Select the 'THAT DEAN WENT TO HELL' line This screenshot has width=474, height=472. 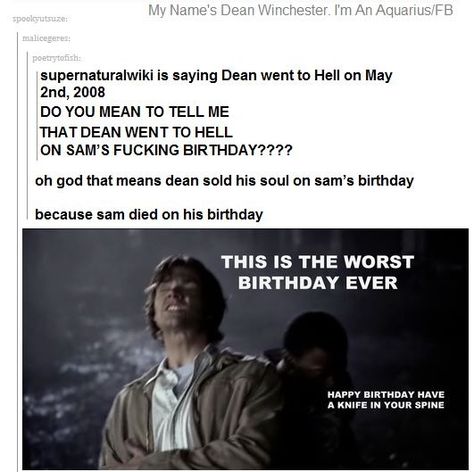[x=136, y=132]
